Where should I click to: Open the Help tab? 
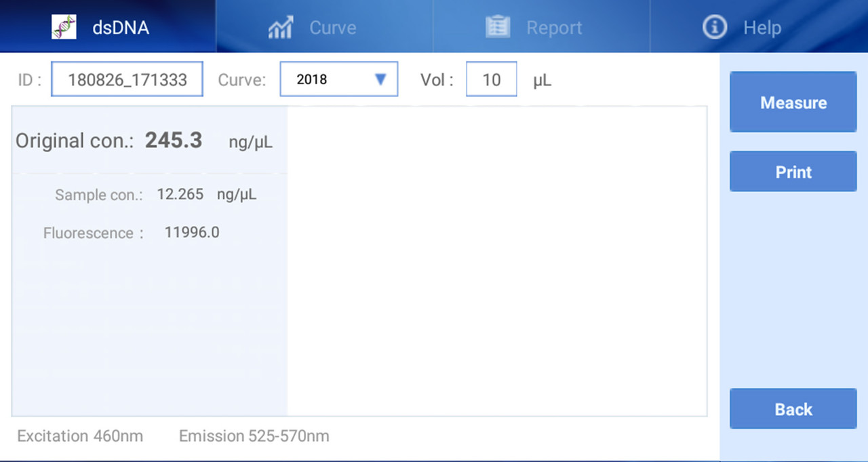click(762, 28)
